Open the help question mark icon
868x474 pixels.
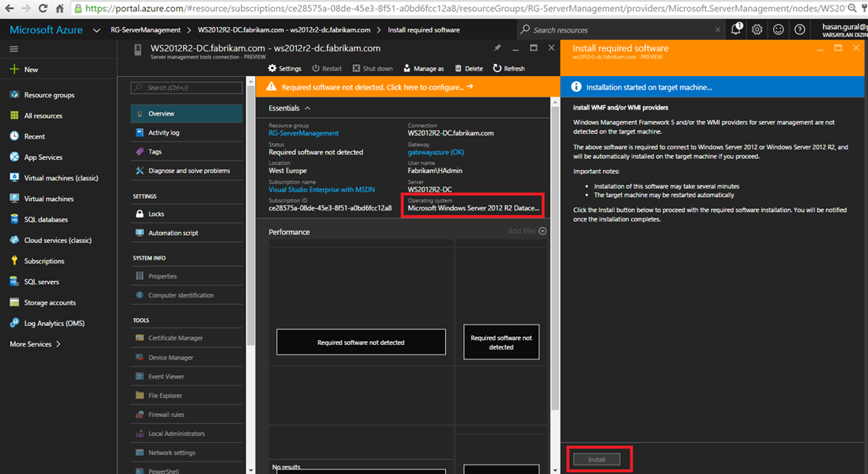tap(799, 30)
